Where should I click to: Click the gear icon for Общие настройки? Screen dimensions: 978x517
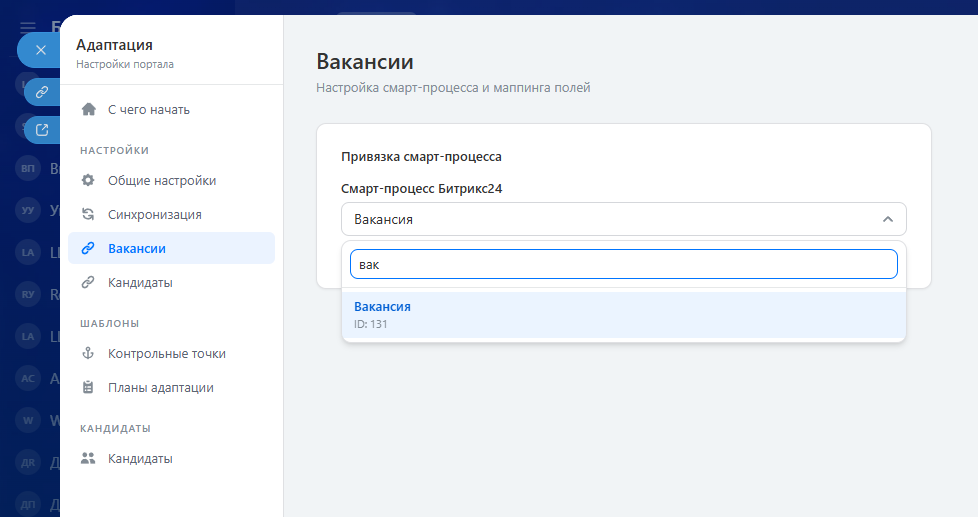[88, 180]
